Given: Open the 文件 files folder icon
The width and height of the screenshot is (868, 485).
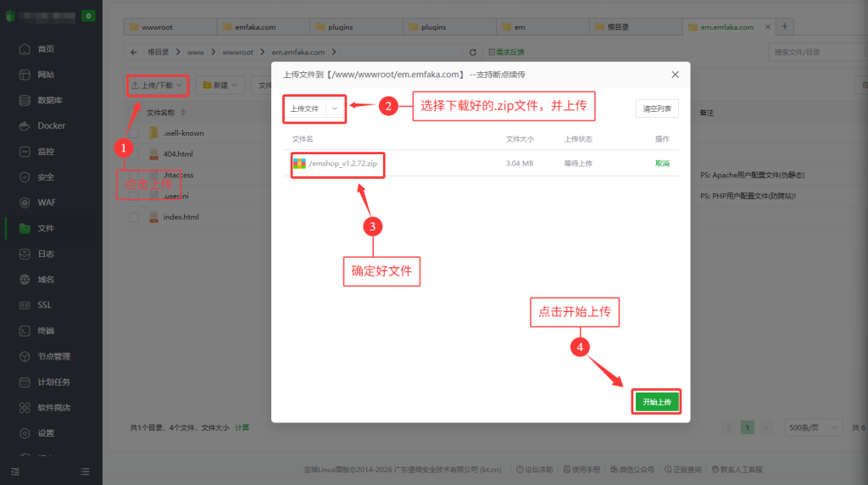Looking at the screenshot, I should 25,228.
